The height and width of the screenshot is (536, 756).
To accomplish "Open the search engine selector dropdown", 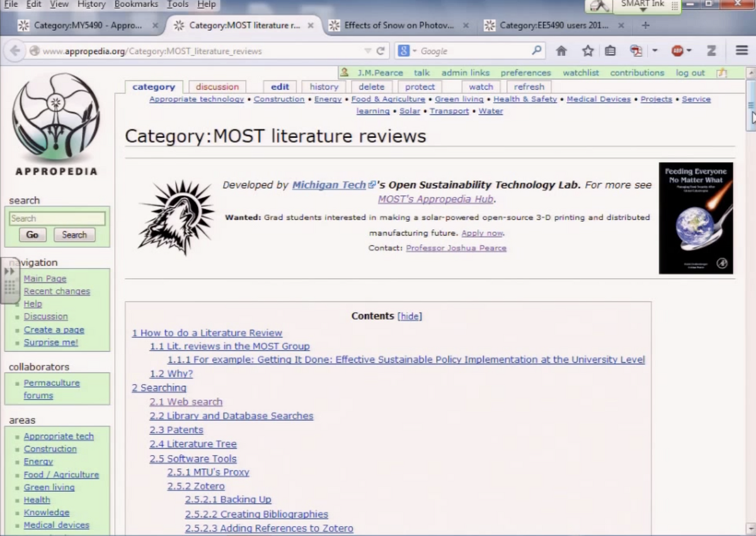I will tap(407, 51).
